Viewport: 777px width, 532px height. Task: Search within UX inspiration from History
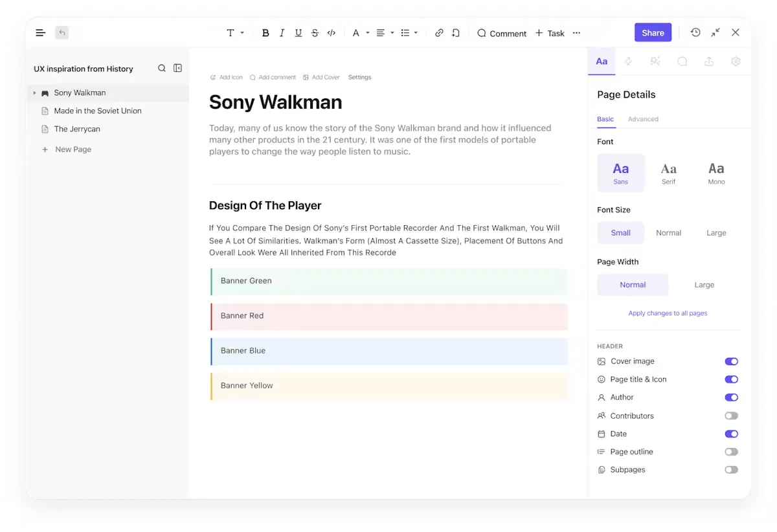point(162,68)
